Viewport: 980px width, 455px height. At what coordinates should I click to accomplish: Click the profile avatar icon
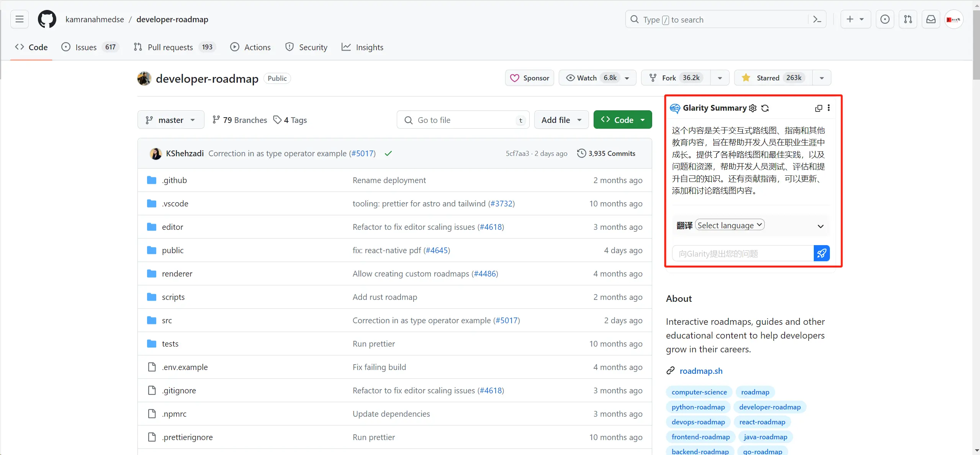(953, 19)
